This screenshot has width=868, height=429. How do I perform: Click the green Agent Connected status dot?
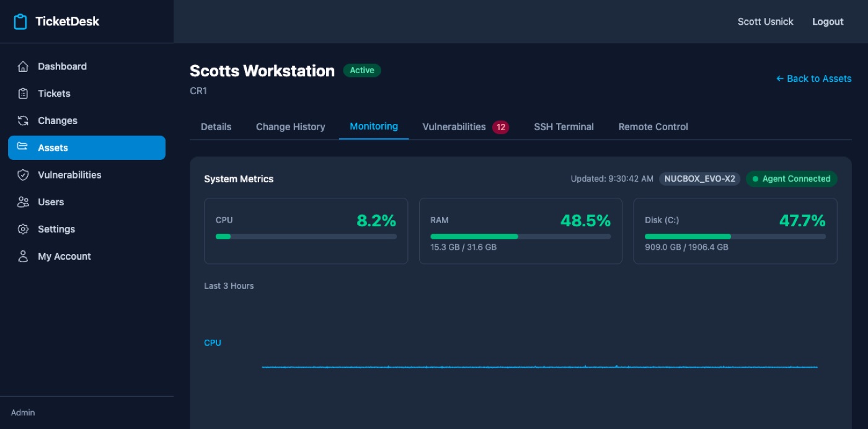pyautogui.click(x=755, y=179)
